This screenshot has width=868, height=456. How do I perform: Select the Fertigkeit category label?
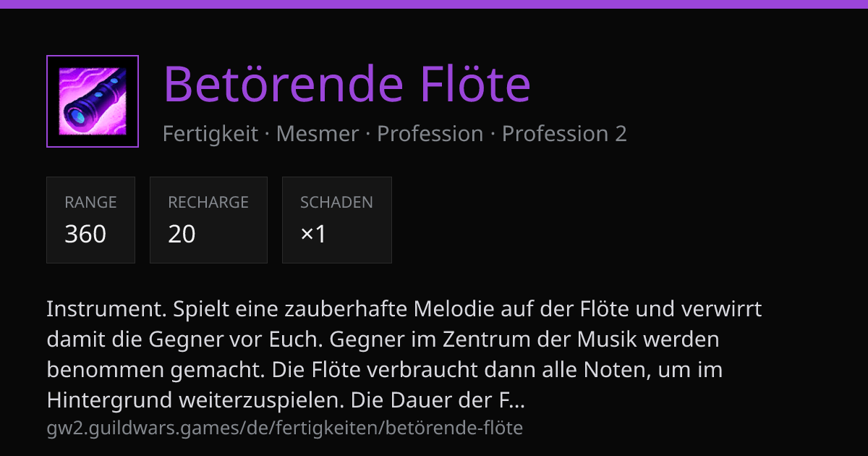(210, 134)
